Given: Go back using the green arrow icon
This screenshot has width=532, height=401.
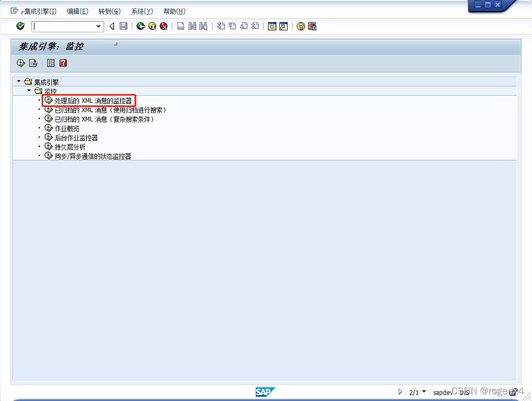Looking at the screenshot, I should click(x=141, y=26).
